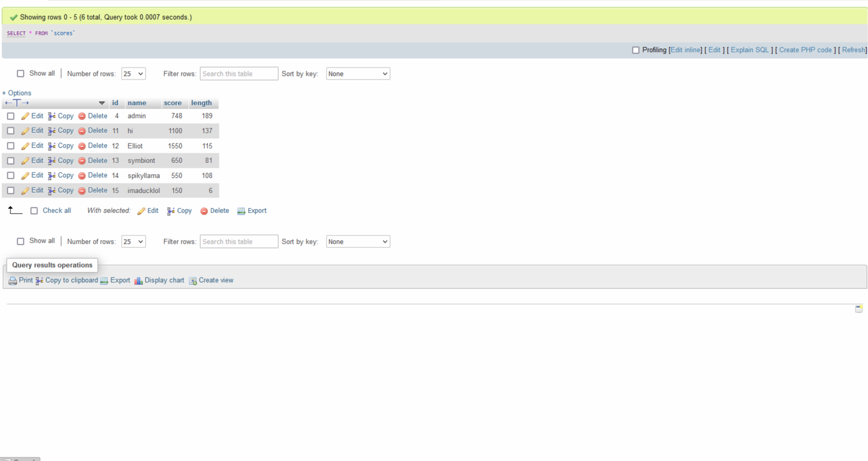868x461 pixels.
Task: Click the full texts toggle arrows icon
Action: (17, 103)
